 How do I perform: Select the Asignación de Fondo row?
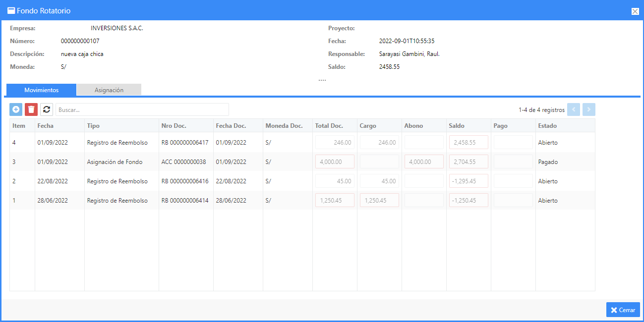[x=302, y=161]
